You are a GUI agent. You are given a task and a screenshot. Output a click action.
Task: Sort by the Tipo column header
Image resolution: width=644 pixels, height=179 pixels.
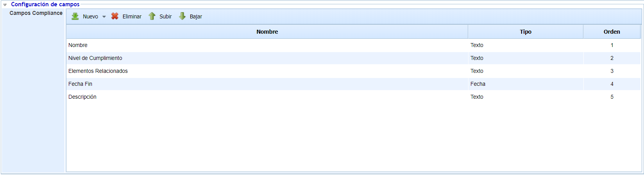525,32
